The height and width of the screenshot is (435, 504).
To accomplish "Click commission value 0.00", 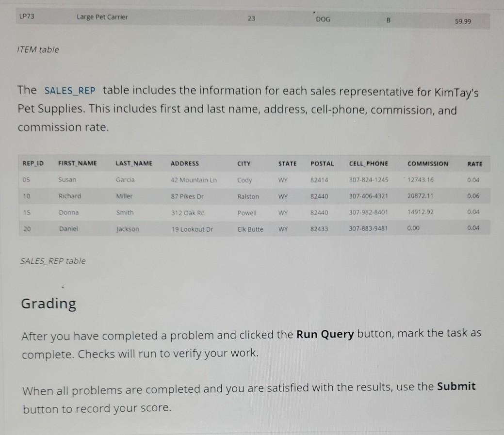I will coord(413,228).
